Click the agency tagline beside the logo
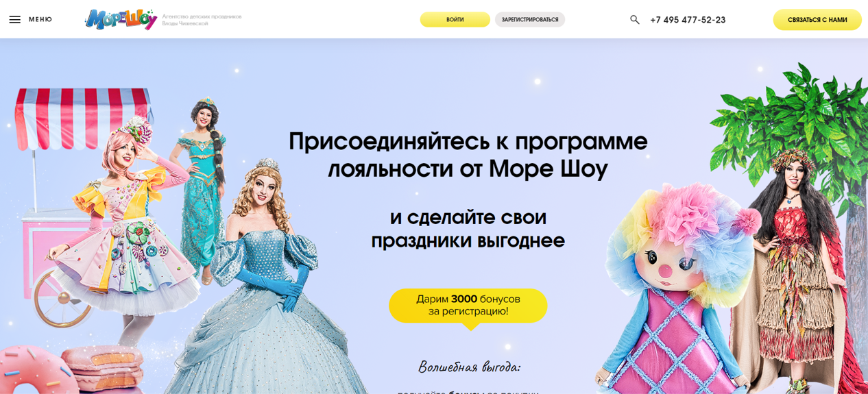 point(202,20)
